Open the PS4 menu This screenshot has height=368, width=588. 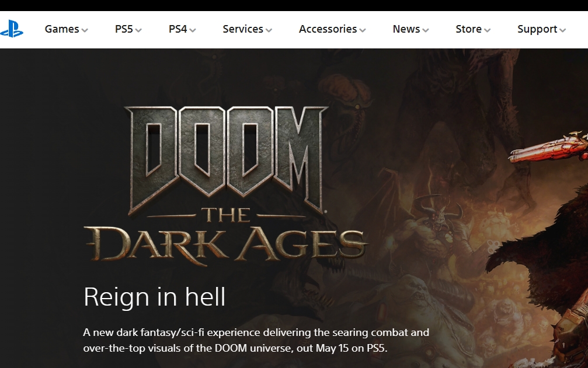[182, 29]
